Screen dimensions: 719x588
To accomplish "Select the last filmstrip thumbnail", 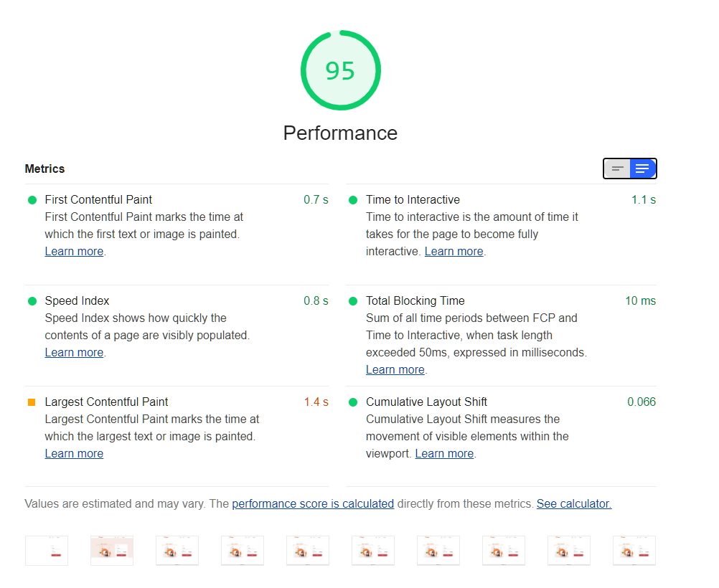I will pos(634,551).
